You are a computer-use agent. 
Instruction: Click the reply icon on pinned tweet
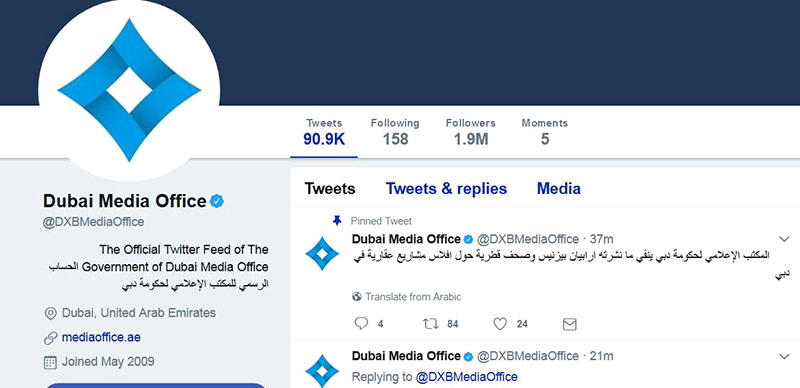[361, 323]
